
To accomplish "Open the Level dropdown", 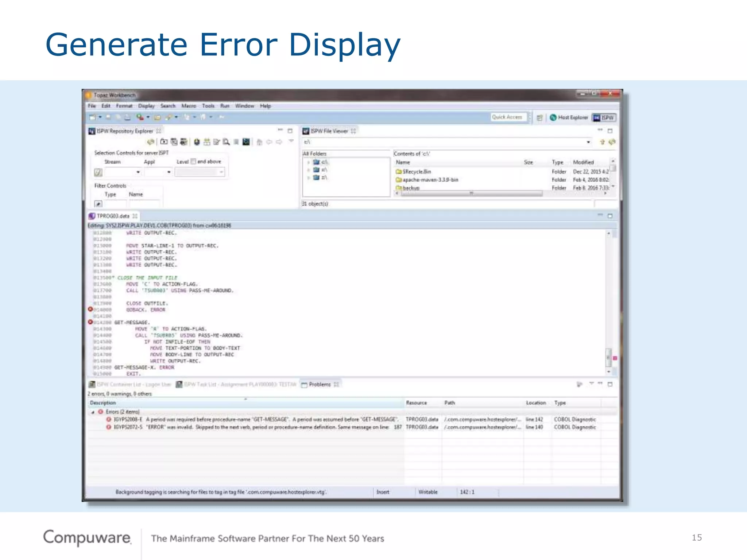I will pos(221,172).
